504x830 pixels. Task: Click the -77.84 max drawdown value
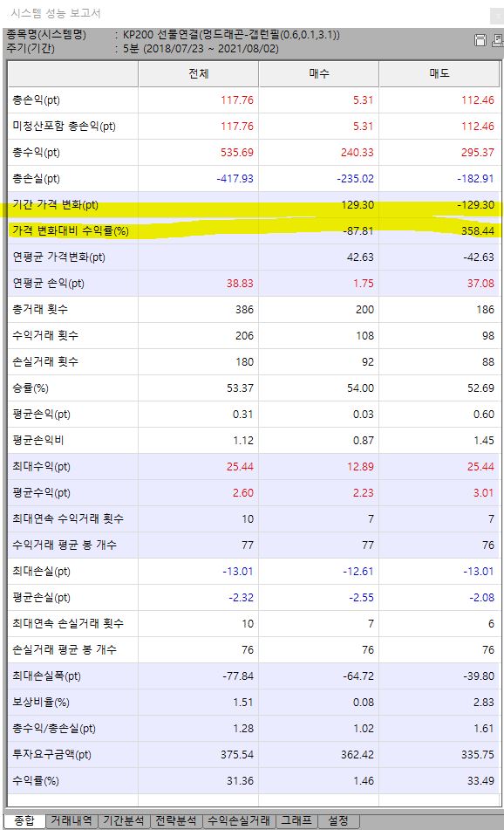(238, 676)
